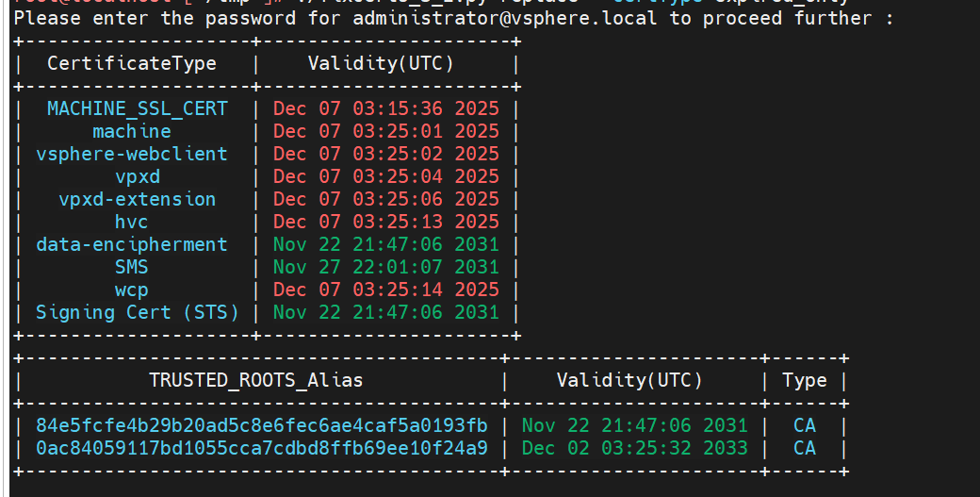Select trusted root alias starting with 84e5fcfe
Image resolution: width=980 pixels, height=497 pixels.
click(x=262, y=425)
